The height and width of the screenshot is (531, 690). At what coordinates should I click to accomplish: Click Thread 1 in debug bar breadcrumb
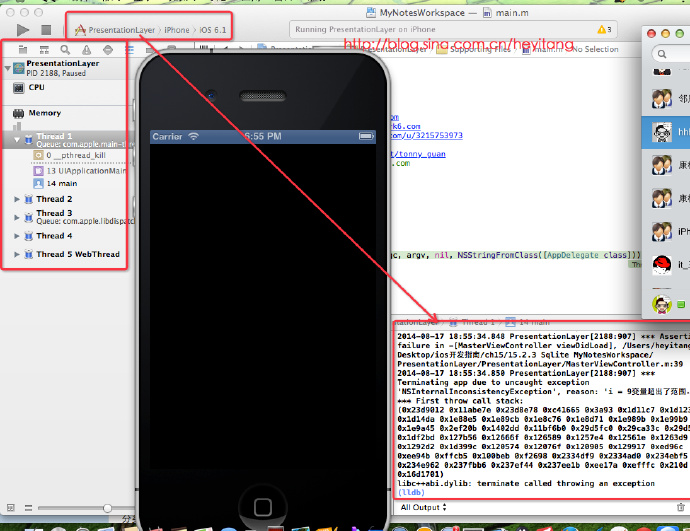(x=472, y=322)
